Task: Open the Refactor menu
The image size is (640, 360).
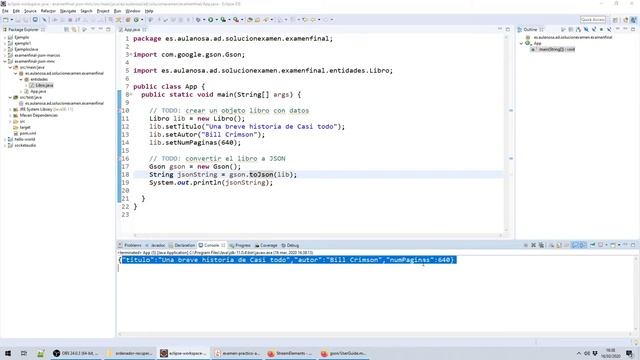Action: click(48, 11)
